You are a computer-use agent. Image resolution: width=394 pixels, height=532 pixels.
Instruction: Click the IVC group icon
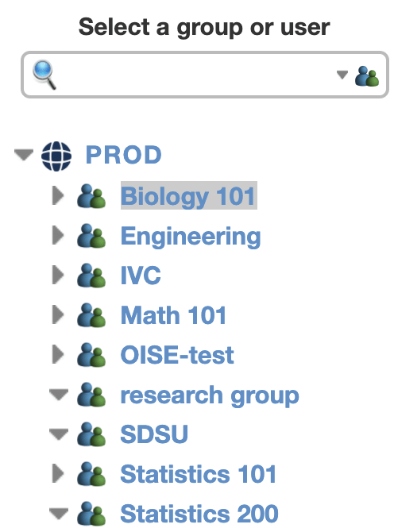point(91,276)
